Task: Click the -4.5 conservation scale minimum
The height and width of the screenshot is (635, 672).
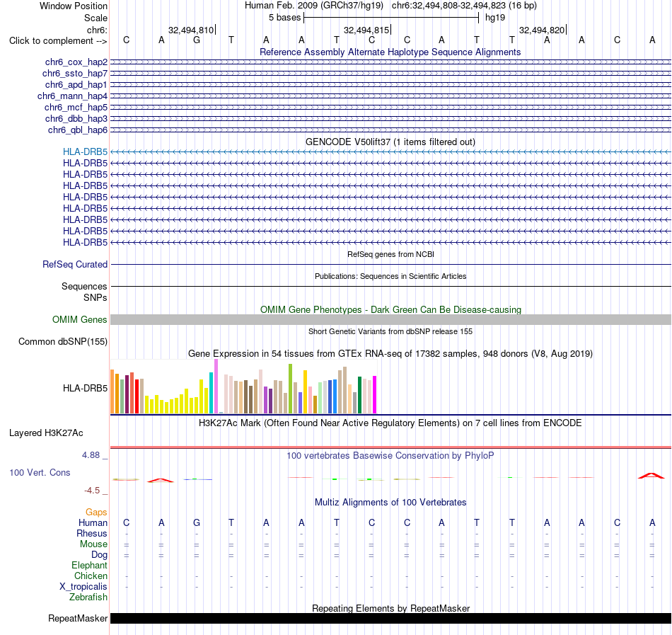Action: tap(92, 491)
